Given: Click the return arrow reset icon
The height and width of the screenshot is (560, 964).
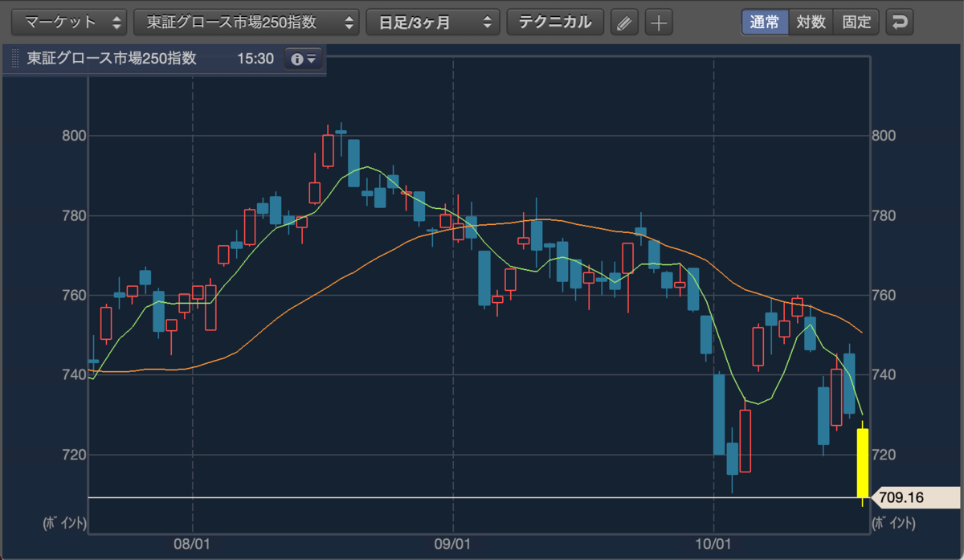Looking at the screenshot, I should [900, 22].
